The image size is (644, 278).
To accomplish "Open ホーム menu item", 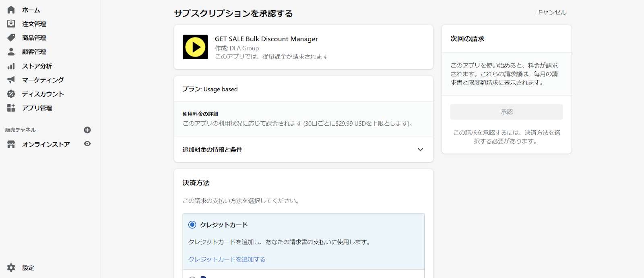I will click(31, 10).
